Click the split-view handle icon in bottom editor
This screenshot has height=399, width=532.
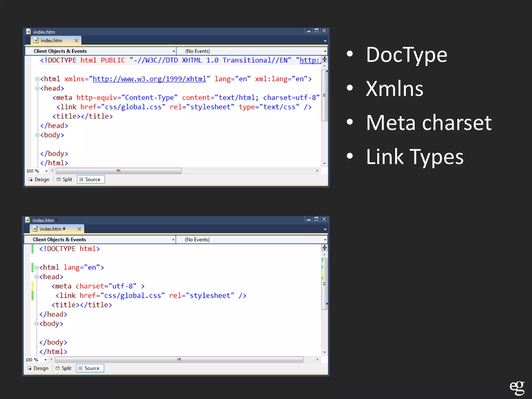(324, 248)
